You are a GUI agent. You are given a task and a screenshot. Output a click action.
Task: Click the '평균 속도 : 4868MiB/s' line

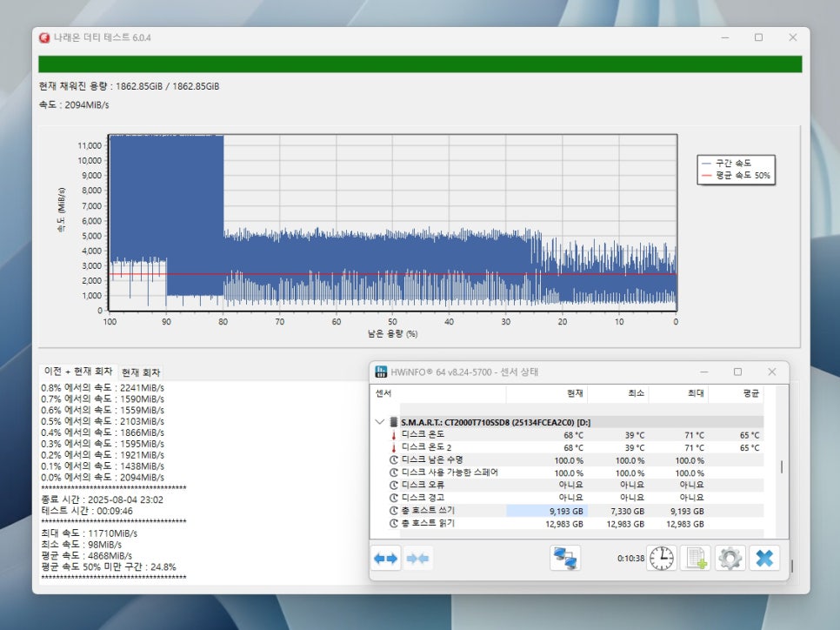pos(87,556)
